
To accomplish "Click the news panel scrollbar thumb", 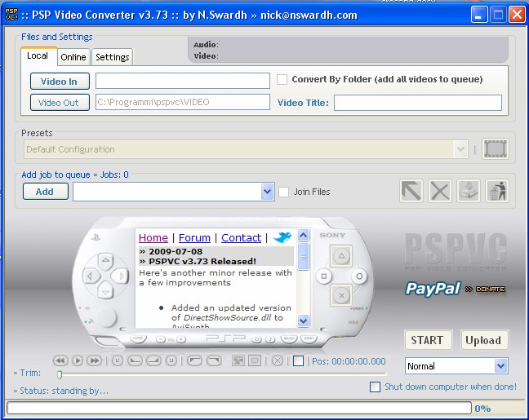I will 304,257.
